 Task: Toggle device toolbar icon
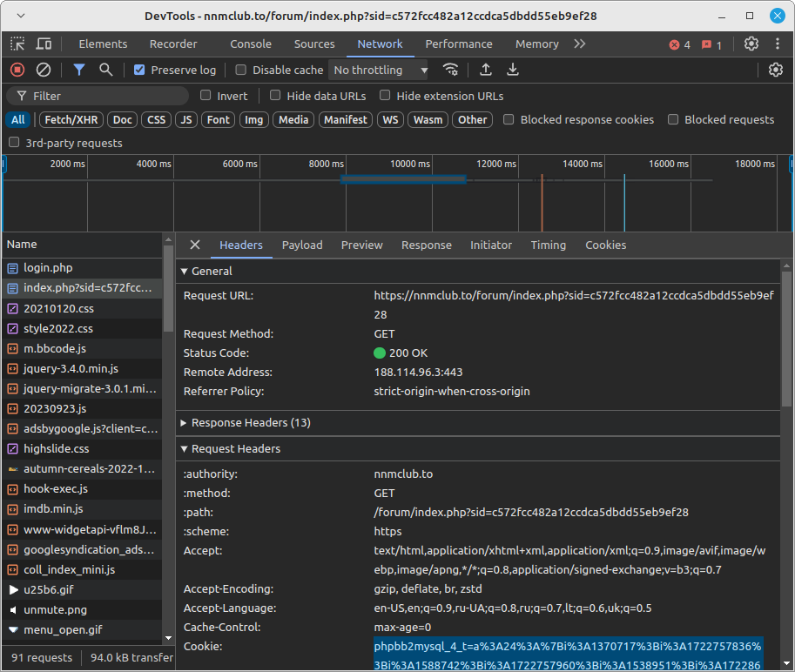coord(44,44)
